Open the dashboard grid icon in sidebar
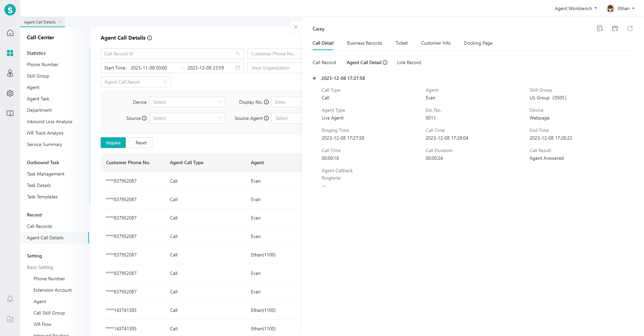644x336 pixels. [x=10, y=53]
